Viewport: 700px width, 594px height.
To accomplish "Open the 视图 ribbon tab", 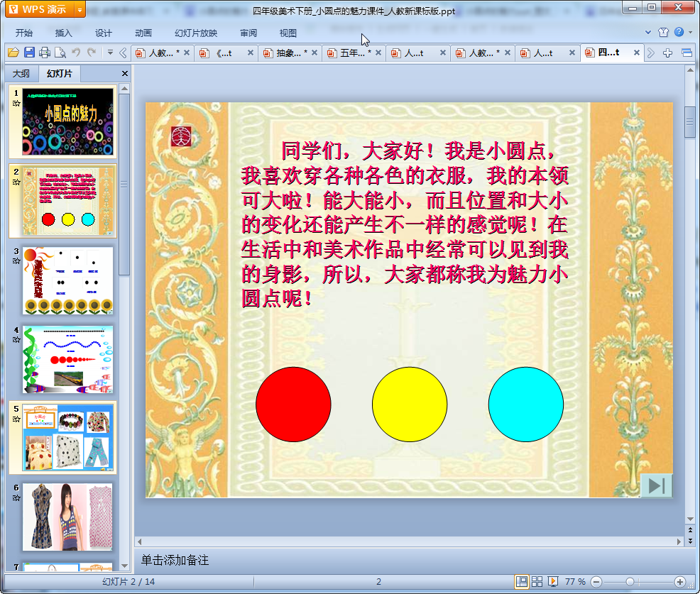I will (x=288, y=33).
